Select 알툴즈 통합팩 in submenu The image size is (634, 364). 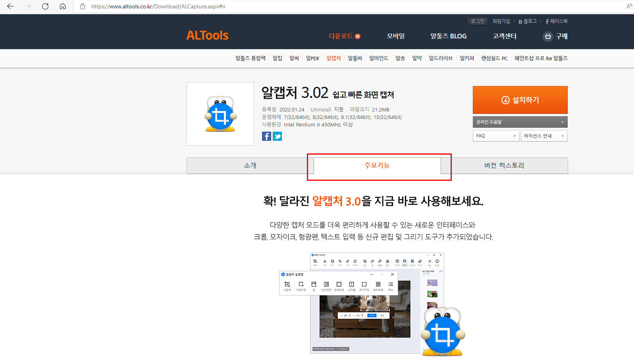point(250,58)
